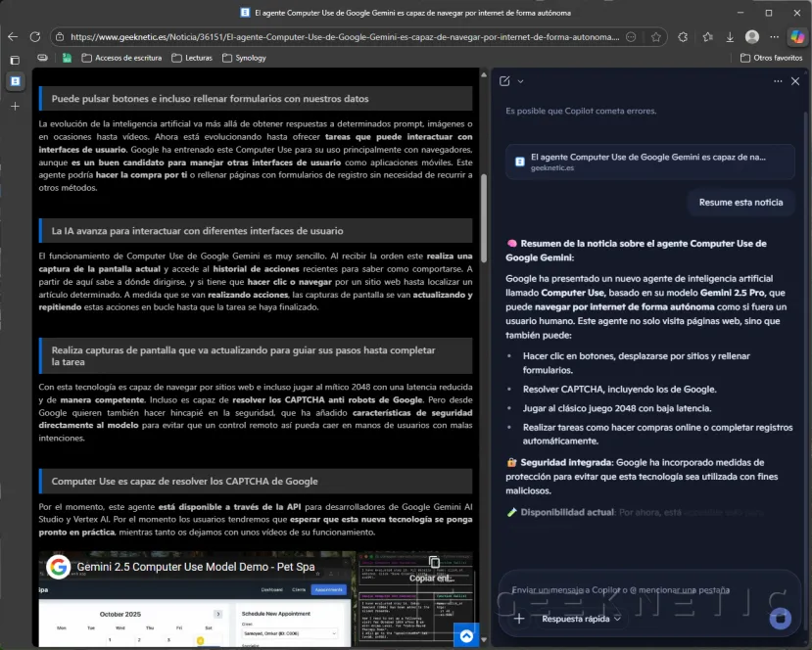Toggle the favorite star in the address bar

point(656,37)
